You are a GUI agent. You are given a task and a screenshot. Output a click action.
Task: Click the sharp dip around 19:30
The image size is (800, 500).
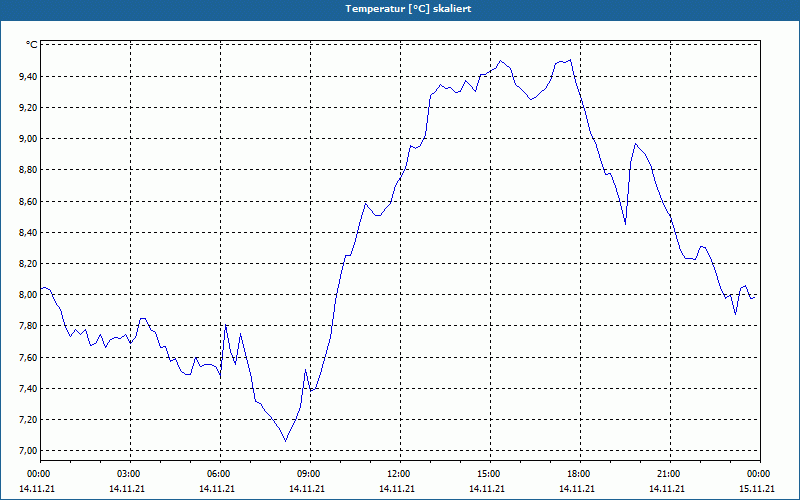coord(625,223)
